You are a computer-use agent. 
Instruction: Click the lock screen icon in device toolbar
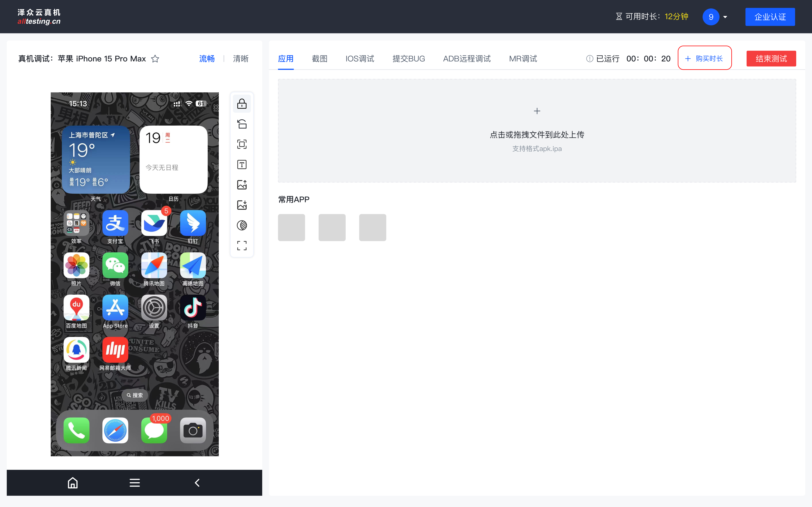pos(242,104)
